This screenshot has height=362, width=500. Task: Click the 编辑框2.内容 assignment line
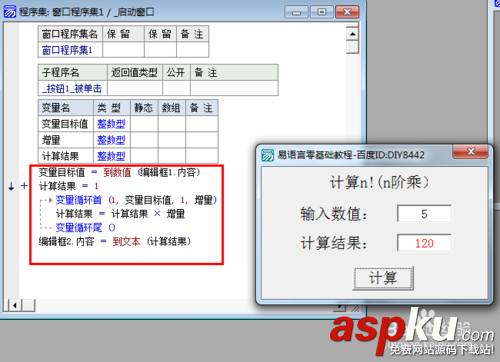[x=115, y=241]
